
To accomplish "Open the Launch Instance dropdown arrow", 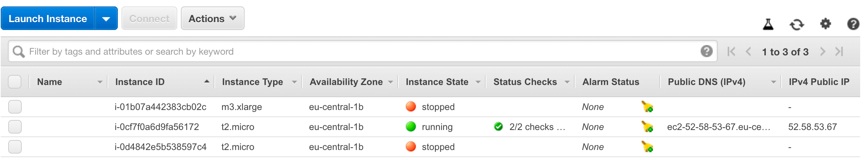I will coord(106,19).
